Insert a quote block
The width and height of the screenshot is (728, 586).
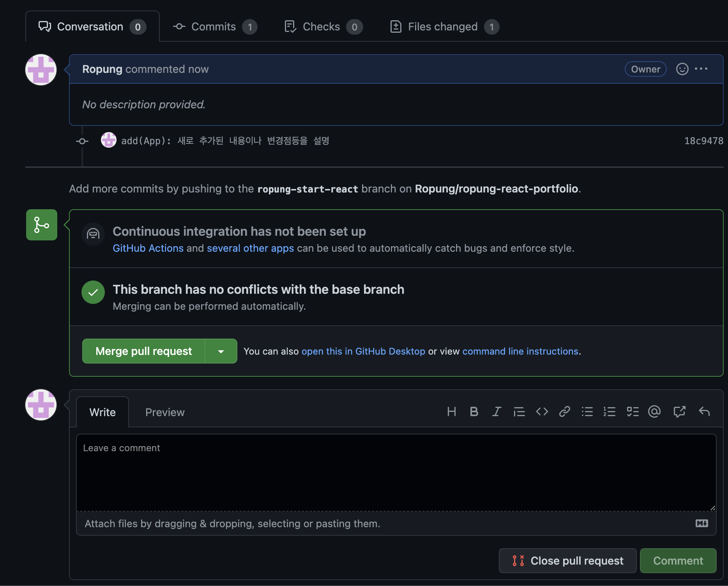pyautogui.click(x=519, y=411)
